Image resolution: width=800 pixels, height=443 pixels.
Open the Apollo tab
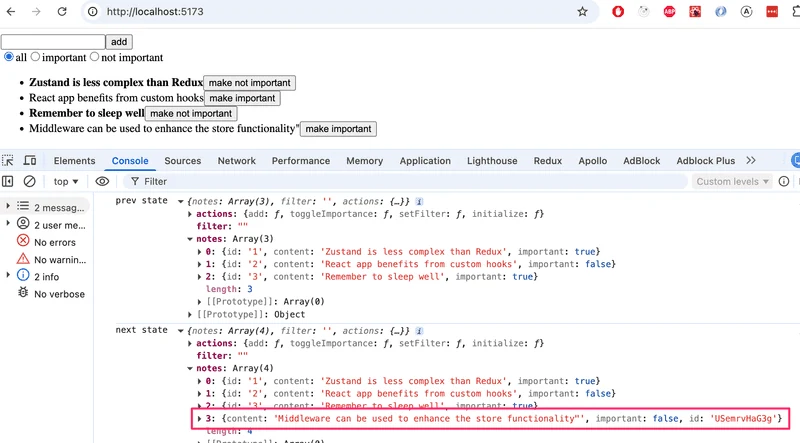592,161
